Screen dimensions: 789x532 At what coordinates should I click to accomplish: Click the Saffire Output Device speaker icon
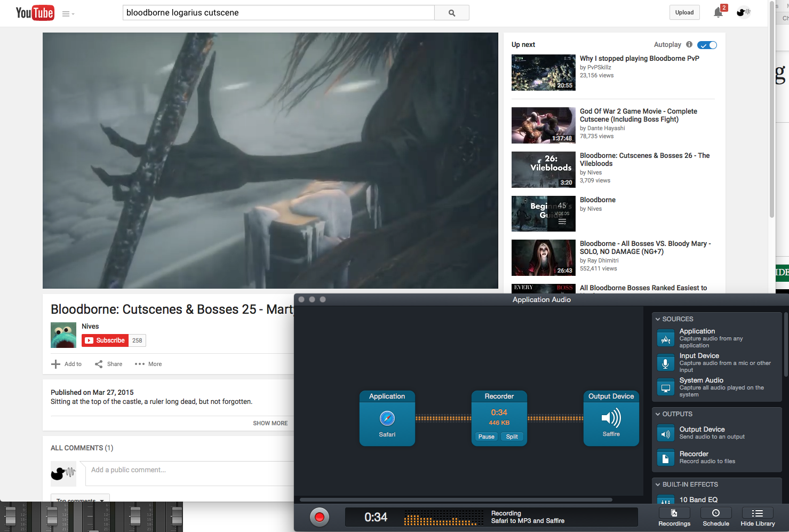pos(611,418)
